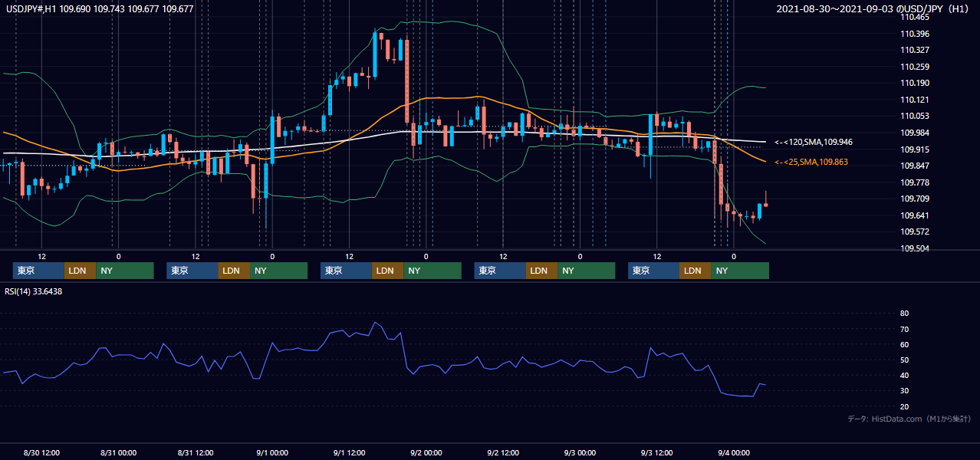The image size is (980, 460).
Task: Select the 9/4 00:00 time marker
Action: [733, 452]
